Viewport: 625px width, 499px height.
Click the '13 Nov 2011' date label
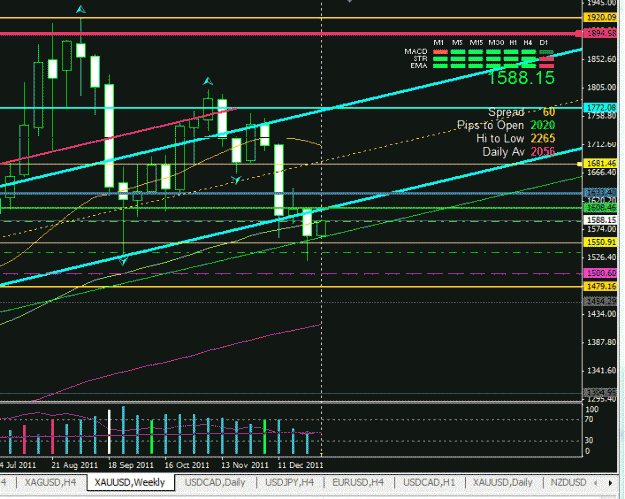pyautogui.click(x=245, y=465)
